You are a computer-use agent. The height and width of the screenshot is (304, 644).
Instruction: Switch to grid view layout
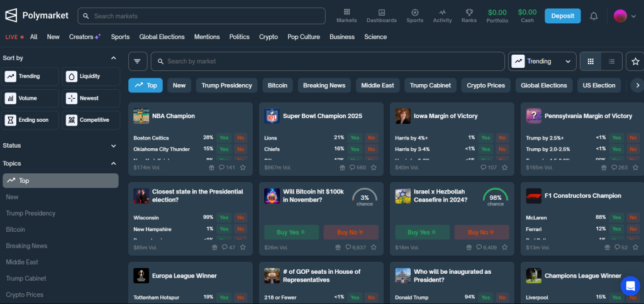click(x=590, y=62)
